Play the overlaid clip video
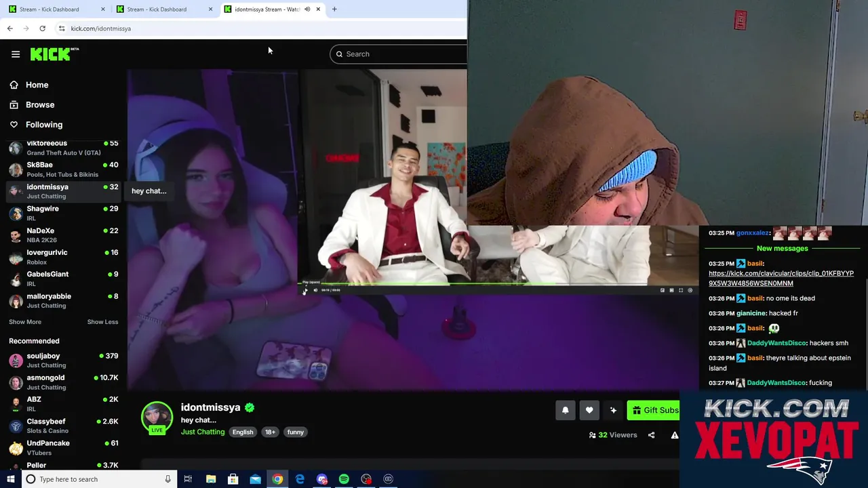This screenshot has width=868, height=488. pyautogui.click(x=304, y=291)
